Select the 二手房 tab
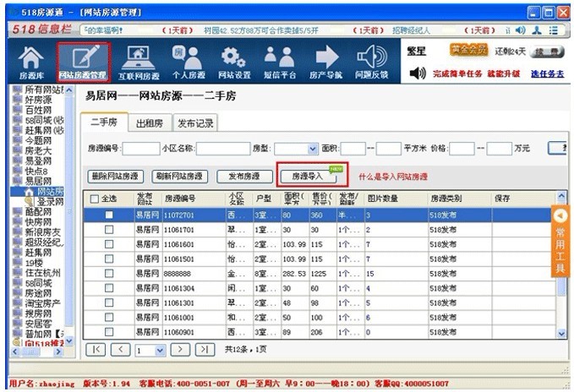The image size is (574, 392). pyautogui.click(x=104, y=122)
